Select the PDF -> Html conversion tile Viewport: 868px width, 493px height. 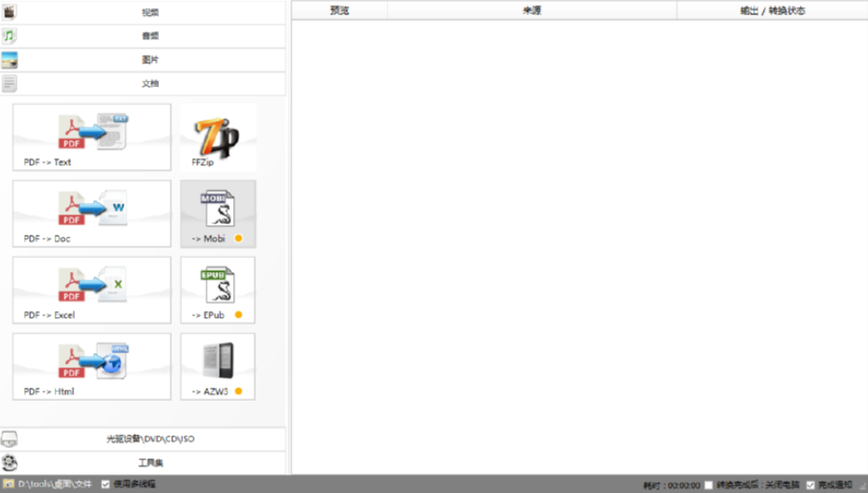tap(92, 367)
